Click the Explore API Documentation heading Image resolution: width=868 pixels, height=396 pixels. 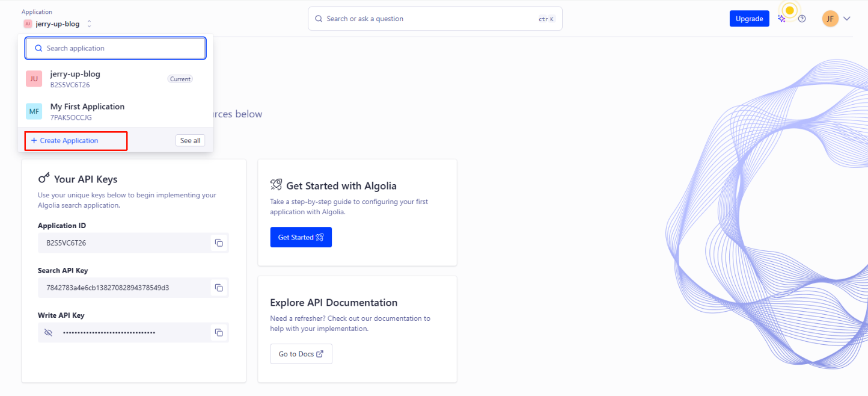334,303
